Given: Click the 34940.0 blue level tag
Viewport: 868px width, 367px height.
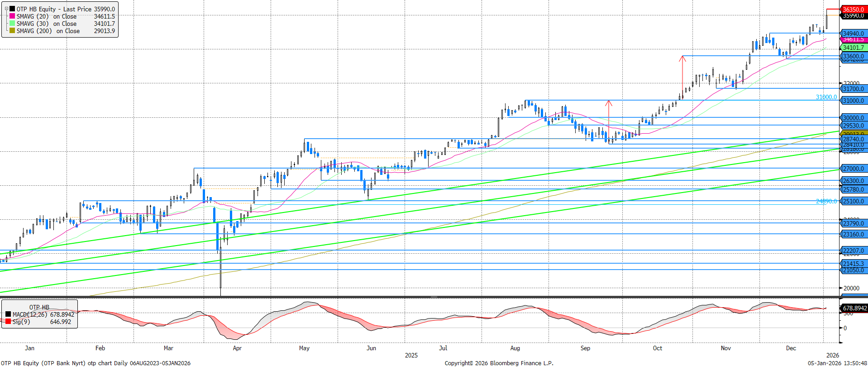Looking at the screenshot, I should tap(853, 34).
